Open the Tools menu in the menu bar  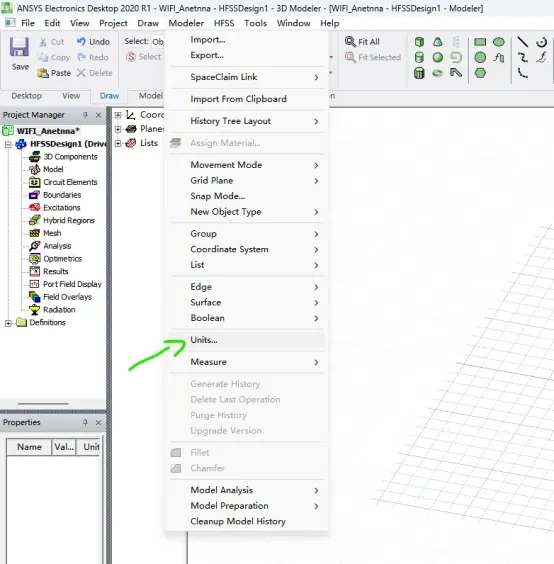[255, 23]
